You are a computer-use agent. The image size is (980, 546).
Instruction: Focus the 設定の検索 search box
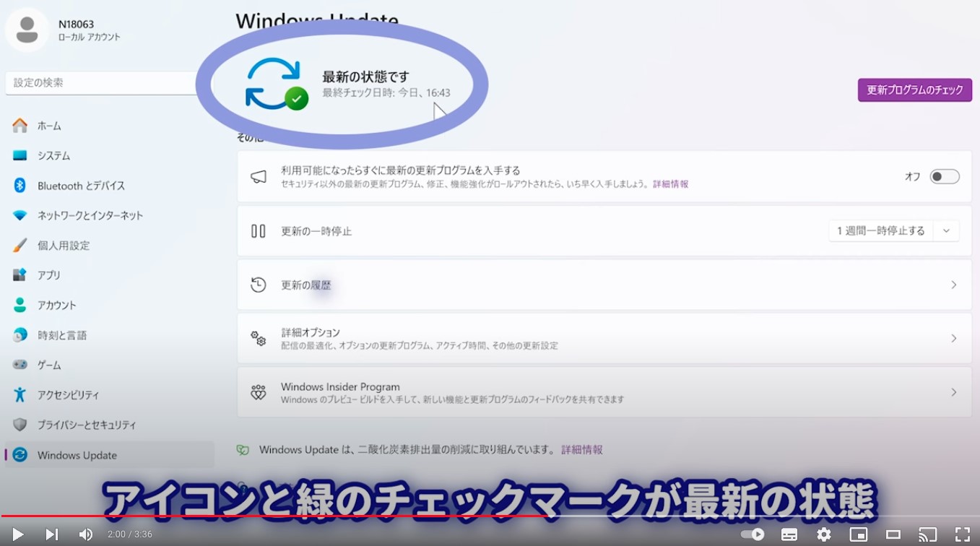(101, 83)
